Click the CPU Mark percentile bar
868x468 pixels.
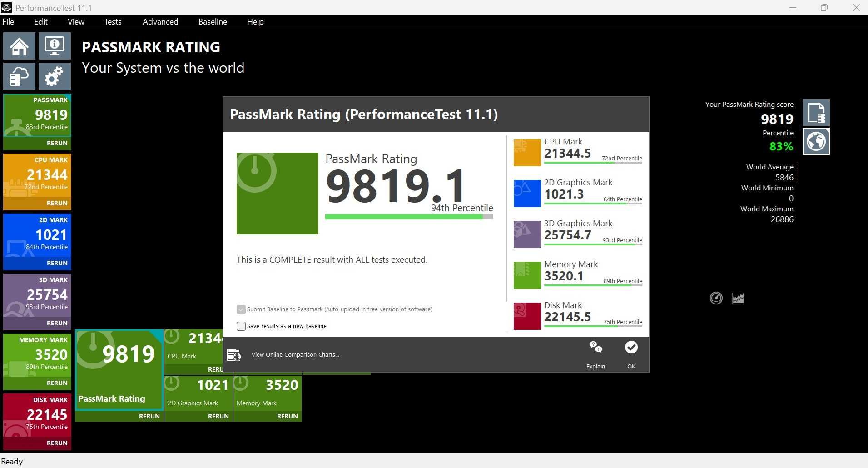click(593, 163)
